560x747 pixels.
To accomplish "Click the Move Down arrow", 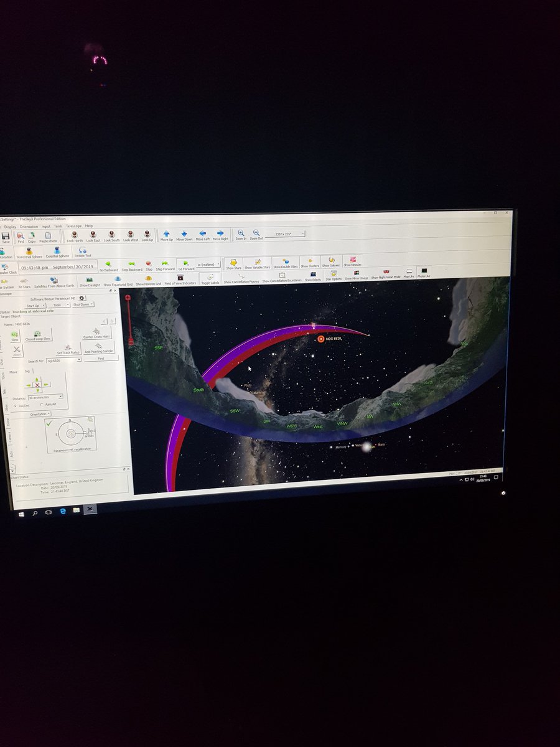I will point(184,236).
